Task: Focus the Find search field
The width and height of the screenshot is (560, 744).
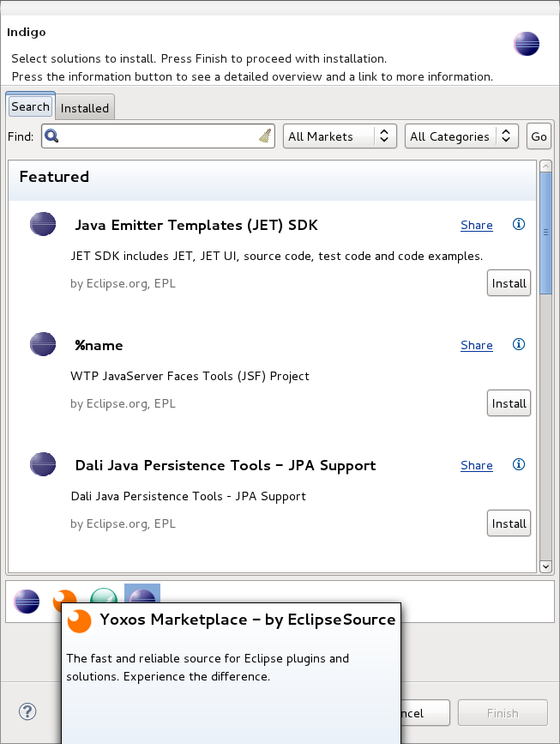Action: click(158, 136)
